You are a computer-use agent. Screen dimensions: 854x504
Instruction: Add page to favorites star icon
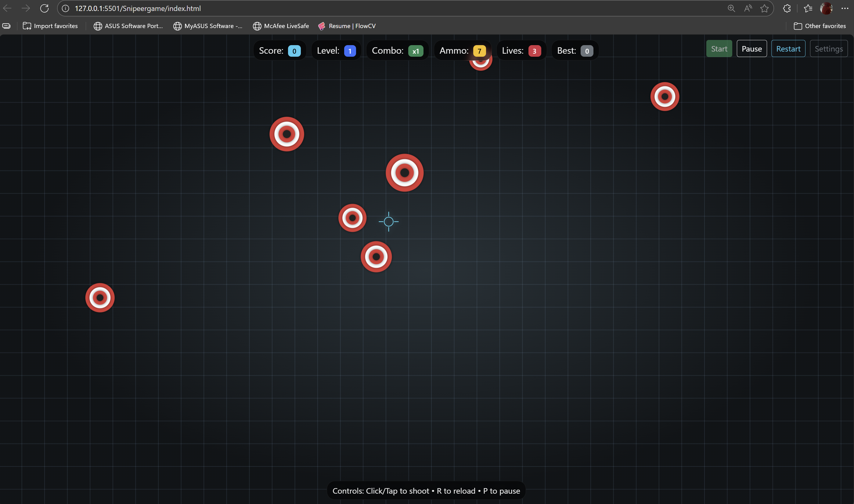(764, 8)
